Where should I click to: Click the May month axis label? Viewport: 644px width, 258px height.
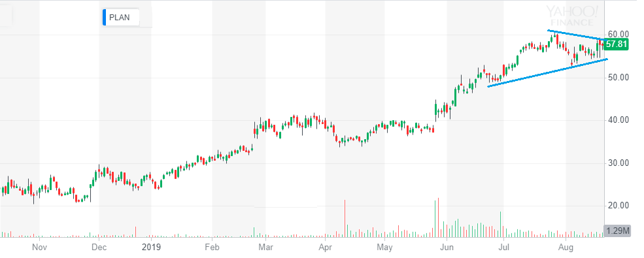pyautogui.click(x=384, y=248)
